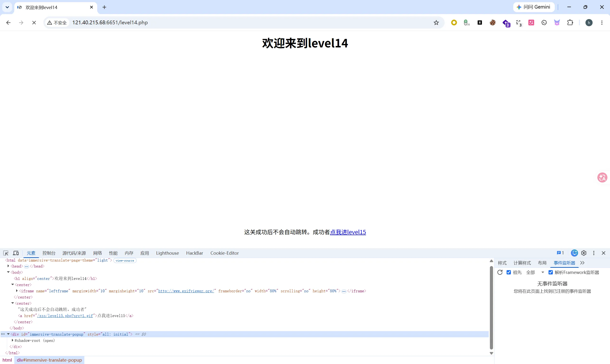The height and width of the screenshot is (364, 610).
Task: Open the Extensions puzzle piece menu
Action: (x=570, y=23)
